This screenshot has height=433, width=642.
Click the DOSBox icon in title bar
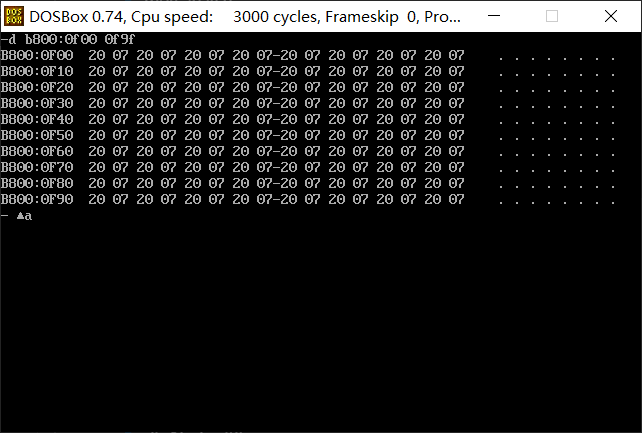tap(14, 16)
